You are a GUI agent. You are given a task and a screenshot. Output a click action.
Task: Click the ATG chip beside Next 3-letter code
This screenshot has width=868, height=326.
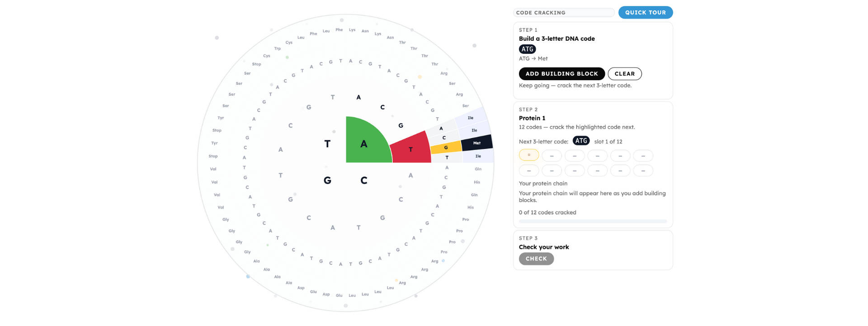point(581,141)
